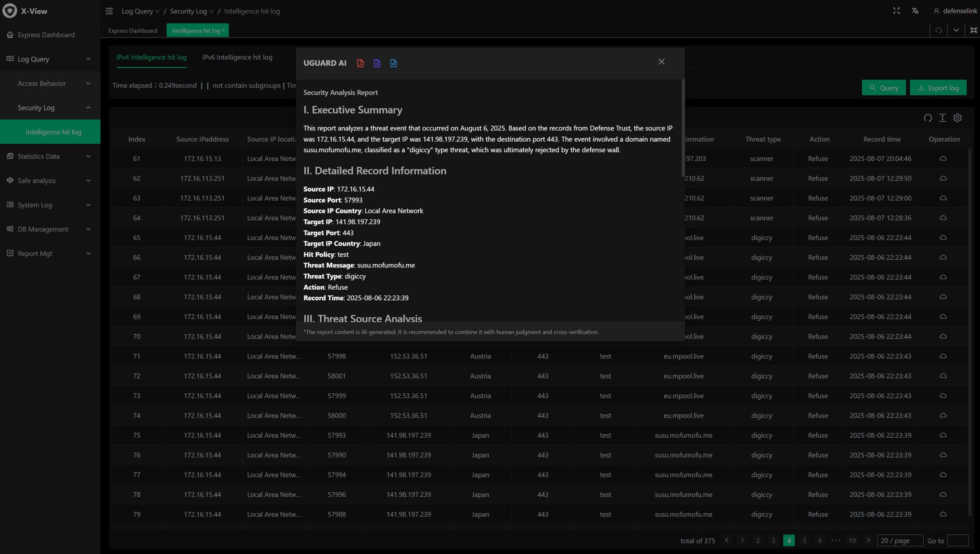This screenshot has height=554, width=980.
Task: Open the tab options dropdown chevron
Action: (956, 30)
